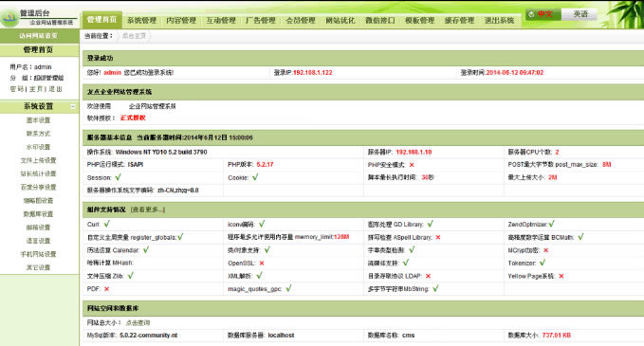Open 基本设置 in the sidebar
Screen dimensions: 644x346
click(x=38, y=120)
